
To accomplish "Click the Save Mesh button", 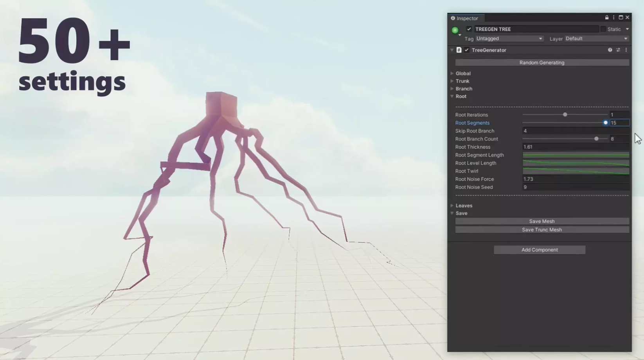I will tap(541, 221).
